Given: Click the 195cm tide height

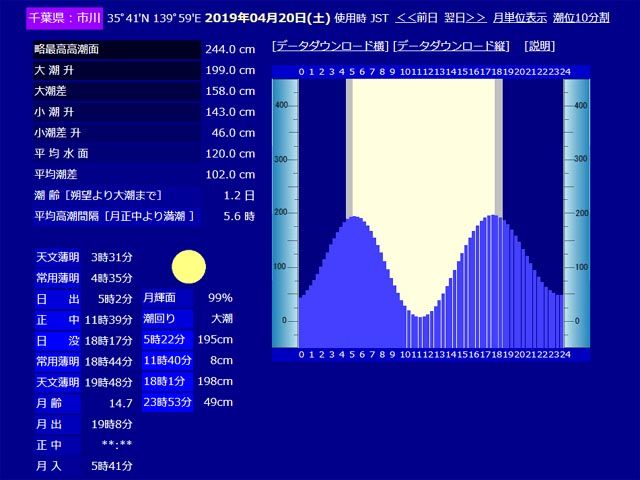Looking at the screenshot, I should (215, 339).
